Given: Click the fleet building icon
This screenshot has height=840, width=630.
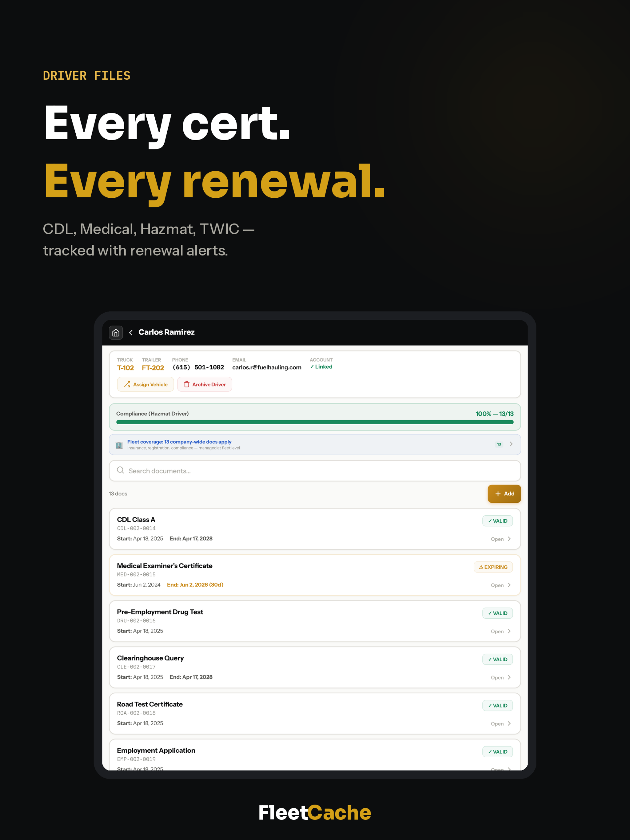Looking at the screenshot, I should (x=119, y=445).
